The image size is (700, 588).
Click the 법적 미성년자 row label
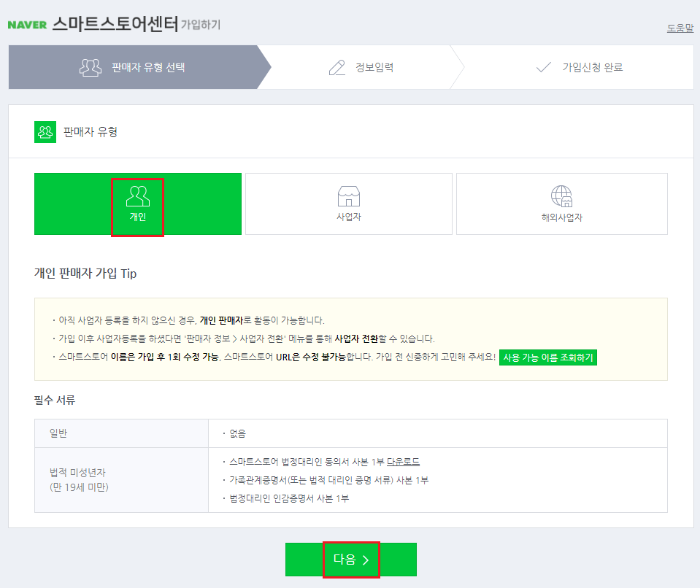(79, 479)
